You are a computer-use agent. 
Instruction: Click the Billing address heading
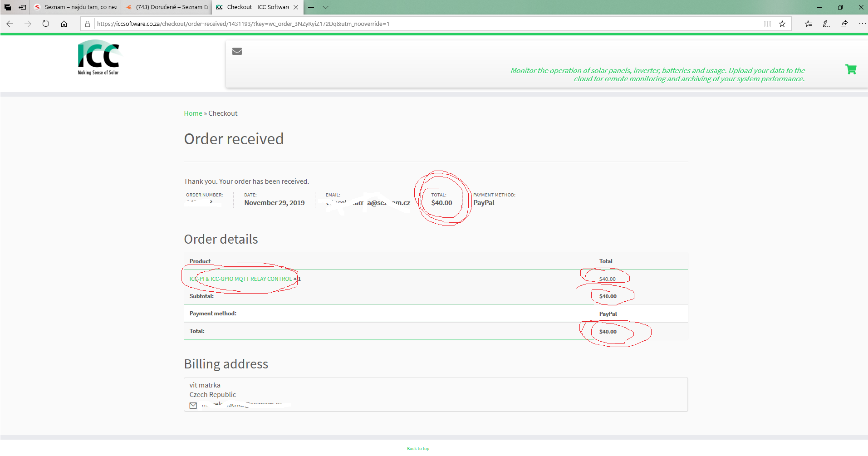226,364
